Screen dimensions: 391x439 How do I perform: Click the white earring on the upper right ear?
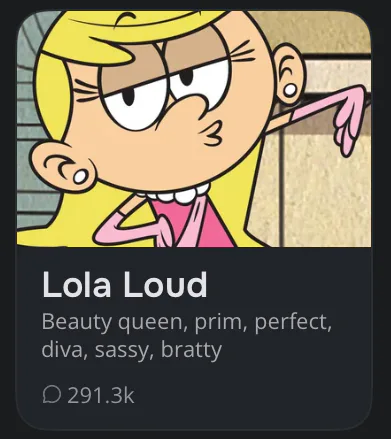click(x=290, y=90)
